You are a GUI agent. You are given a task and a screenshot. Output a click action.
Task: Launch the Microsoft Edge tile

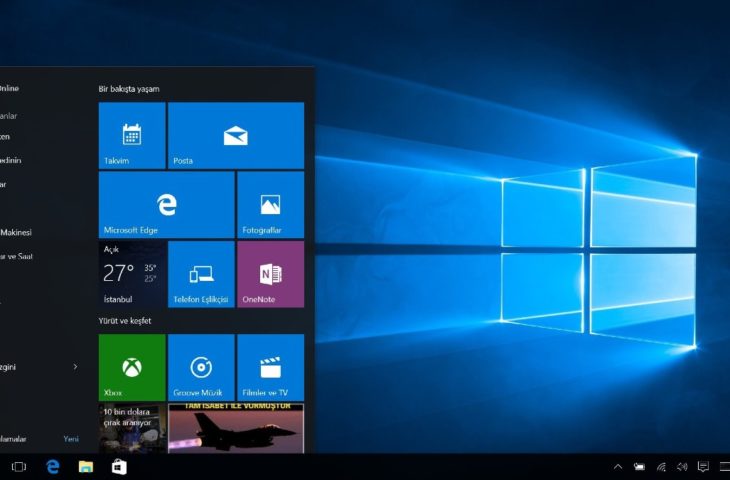167,205
